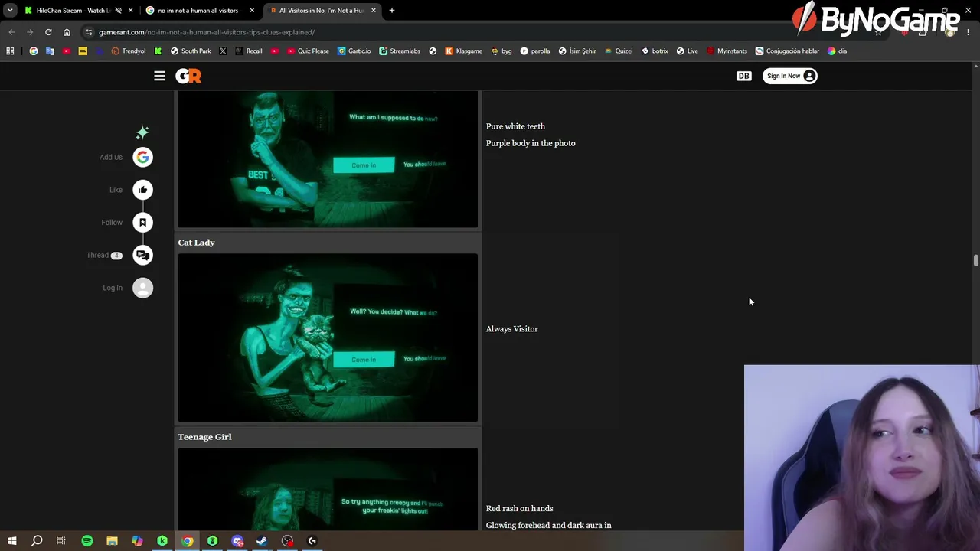The image size is (980, 551).
Task: Open the X (Twitter) bookmark icon
Action: point(223,51)
